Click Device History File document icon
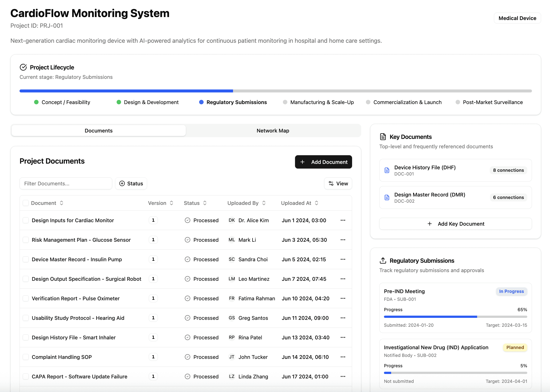 pos(387,170)
